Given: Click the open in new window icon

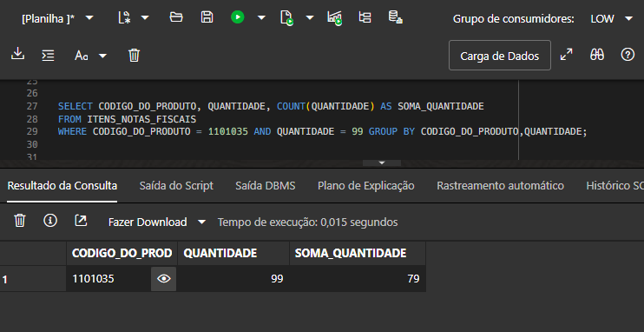Looking at the screenshot, I should 81,221.
